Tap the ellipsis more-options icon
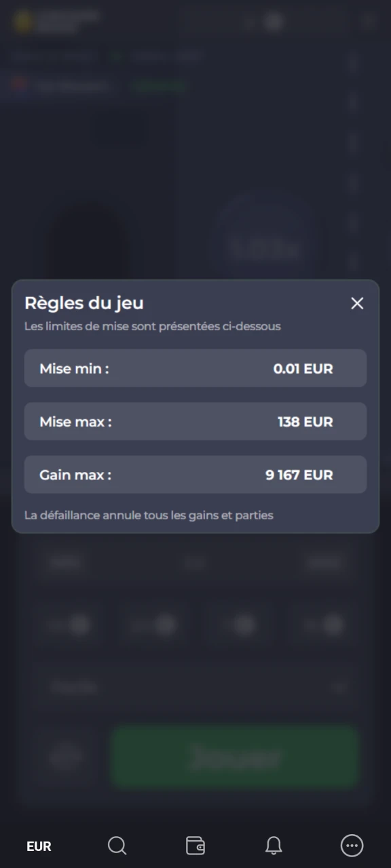This screenshot has height=868, width=391. point(352,846)
